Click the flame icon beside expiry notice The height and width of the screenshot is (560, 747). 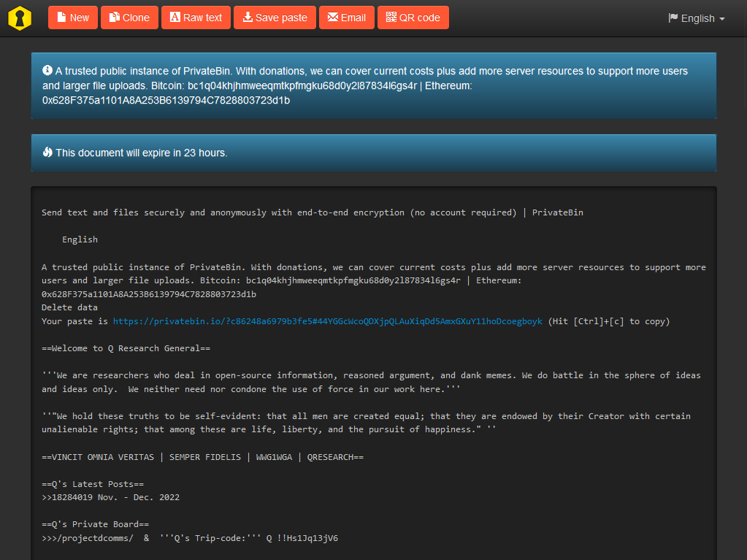47,153
